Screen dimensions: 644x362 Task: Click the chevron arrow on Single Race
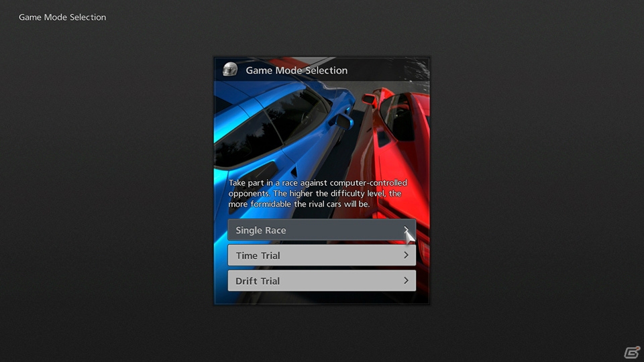(x=406, y=230)
